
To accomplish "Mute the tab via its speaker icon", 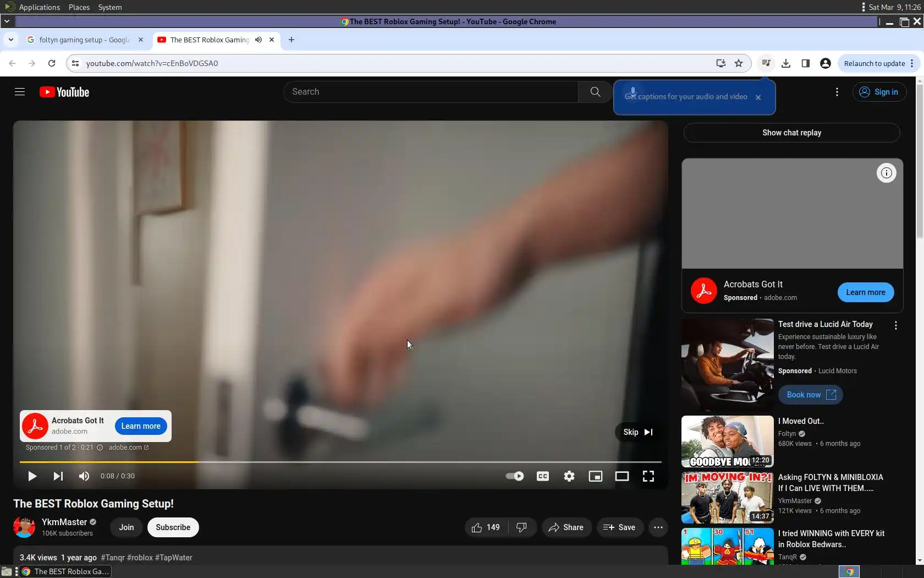I will coord(258,40).
